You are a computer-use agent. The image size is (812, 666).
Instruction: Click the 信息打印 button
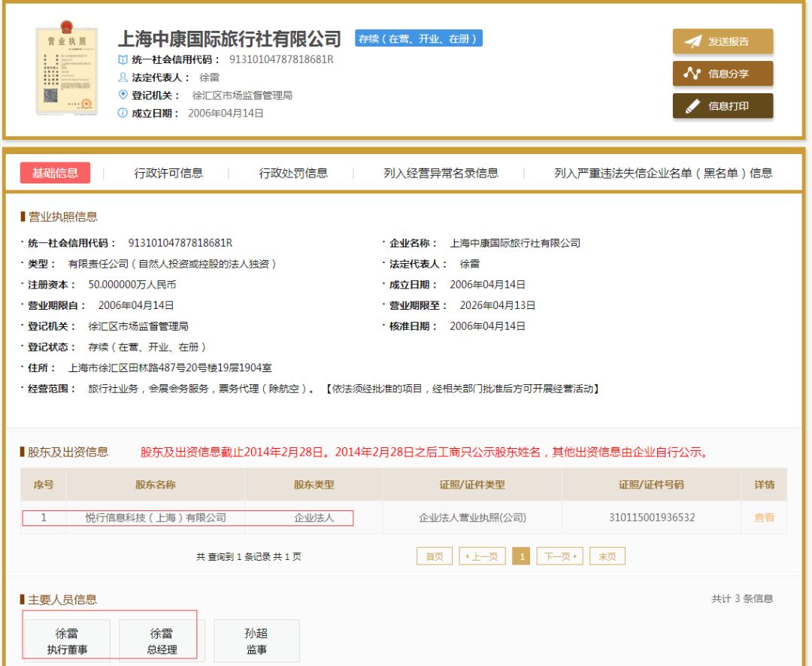721,106
